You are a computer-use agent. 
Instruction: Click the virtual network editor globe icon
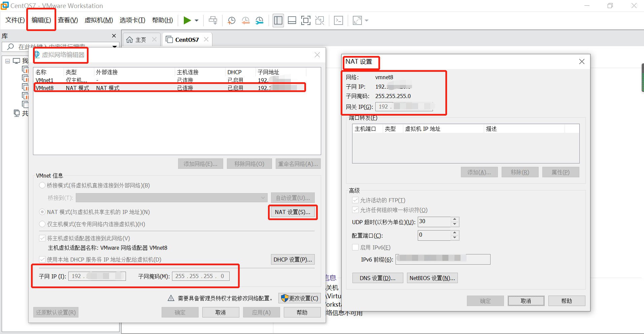click(x=37, y=55)
